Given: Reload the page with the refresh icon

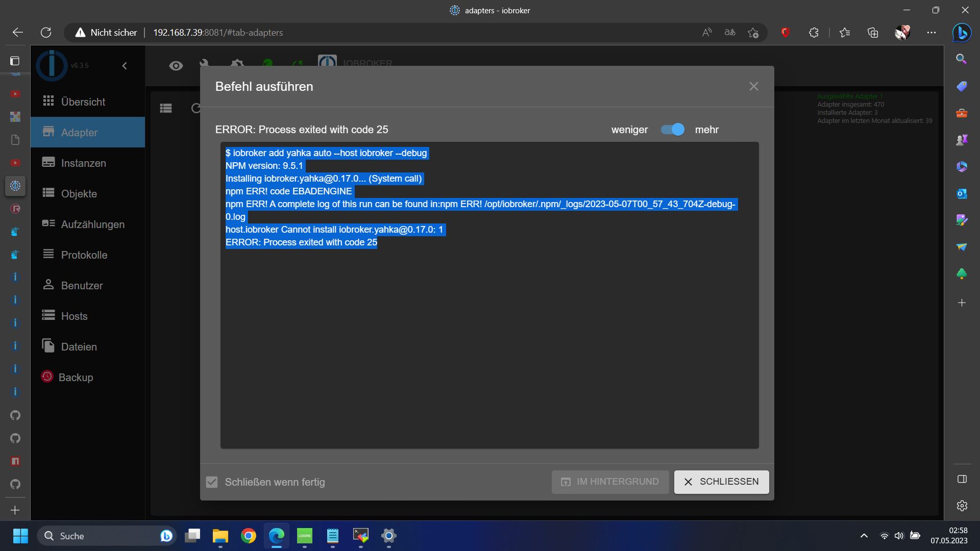Looking at the screenshot, I should point(46,33).
